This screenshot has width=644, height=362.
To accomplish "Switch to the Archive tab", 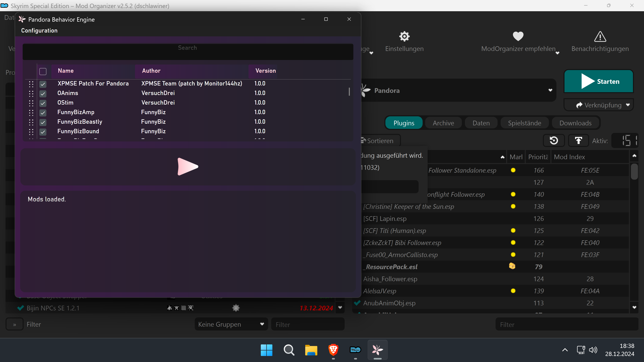I will [443, 123].
